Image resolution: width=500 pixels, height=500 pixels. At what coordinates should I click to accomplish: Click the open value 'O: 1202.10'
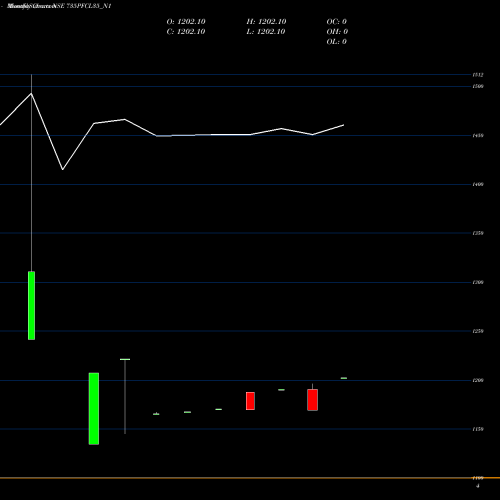[x=186, y=22]
